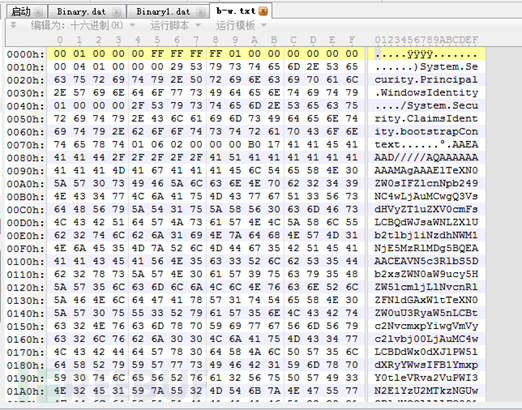Screen dimensions: 522x410
Task: Select row address 0040h:
Action: click(25, 106)
